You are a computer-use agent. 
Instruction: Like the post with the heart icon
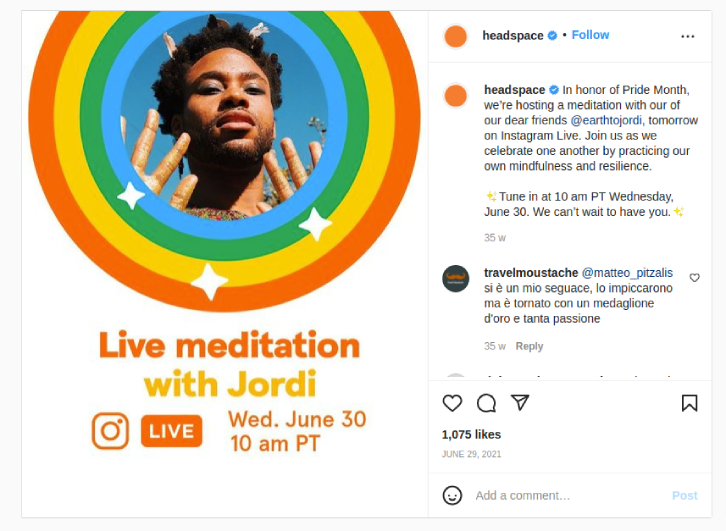pos(452,403)
